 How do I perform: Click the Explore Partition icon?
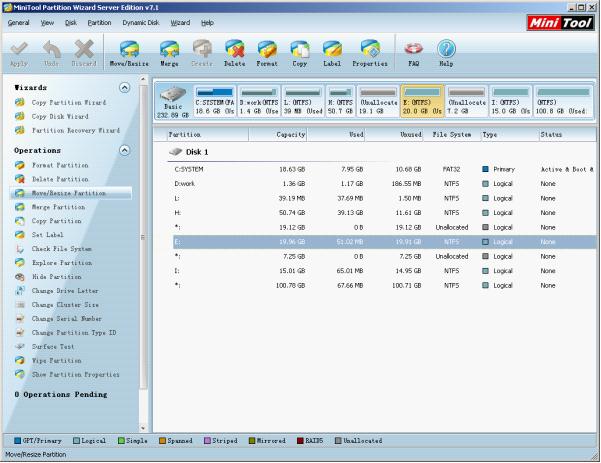20,263
